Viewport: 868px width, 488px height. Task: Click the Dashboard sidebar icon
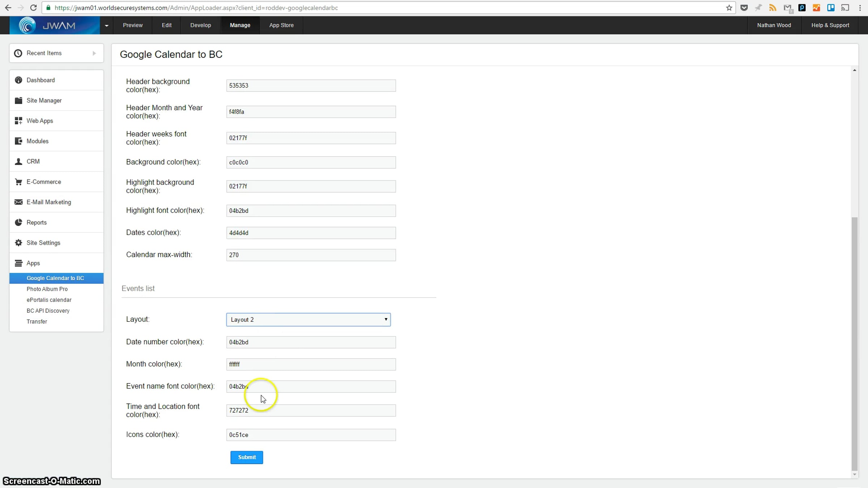click(18, 80)
